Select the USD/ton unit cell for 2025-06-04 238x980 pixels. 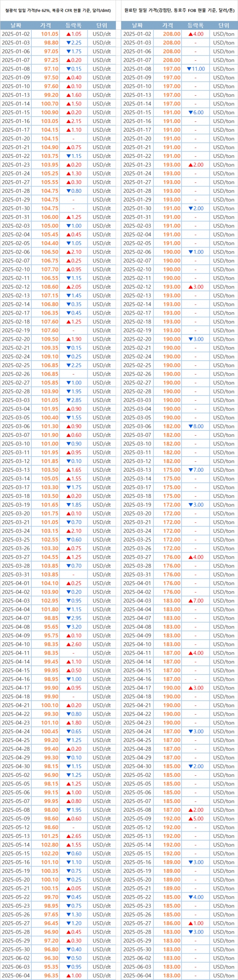tap(224, 975)
